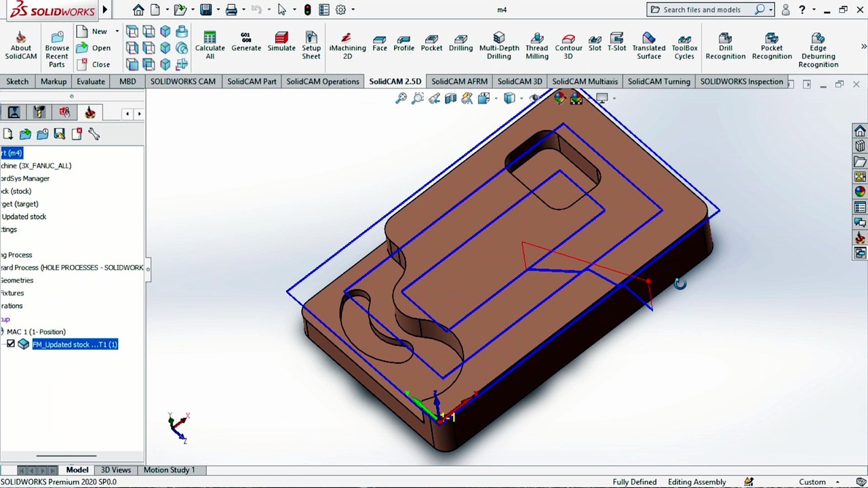Open Appearances color ball in task pane
This screenshot has width=868, height=488.
click(x=860, y=192)
